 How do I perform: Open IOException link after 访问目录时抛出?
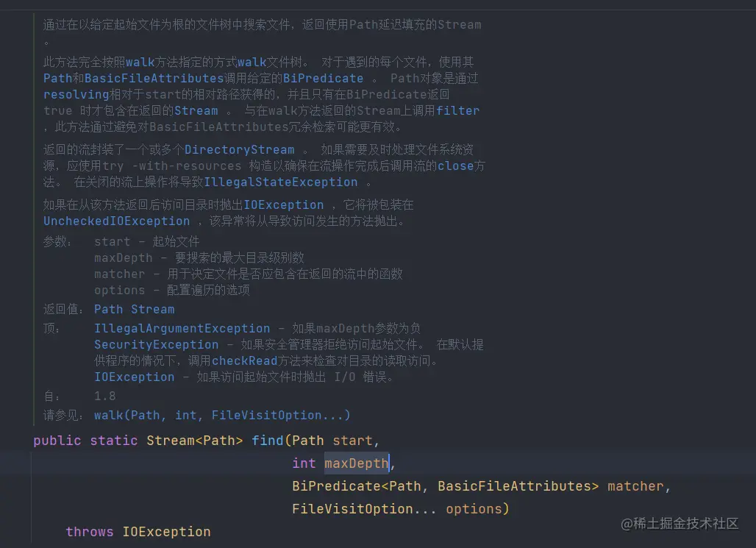coord(284,205)
